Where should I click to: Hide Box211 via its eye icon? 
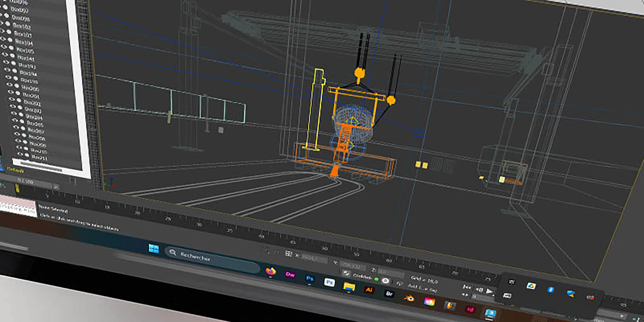coord(20,154)
